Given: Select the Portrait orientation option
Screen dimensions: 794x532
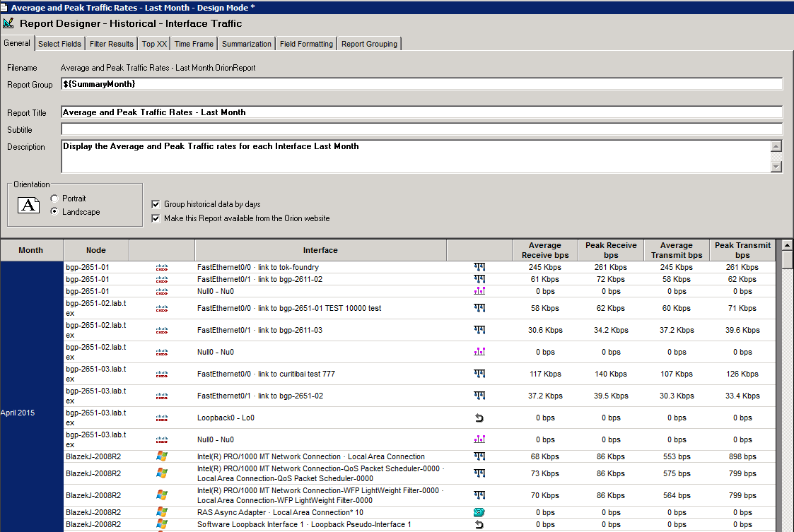Looking at the screenshot, I should [x=54, y=199].
